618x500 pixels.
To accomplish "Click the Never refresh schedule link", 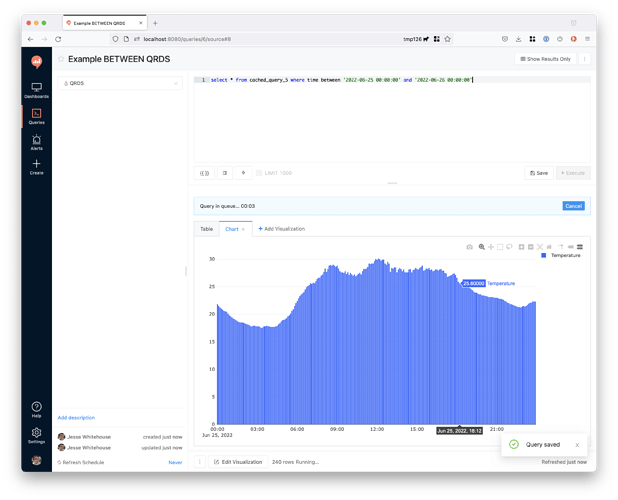I will coord(175,463).
